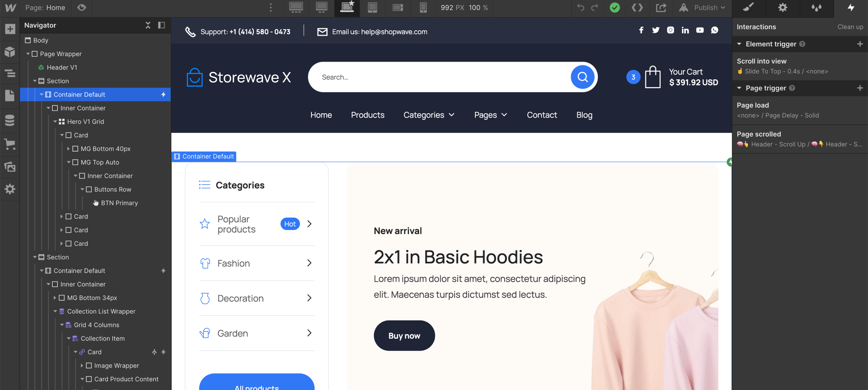Check the green save status icon
The height and width of the screenshot is (390, 868).
tap(614, 7)
